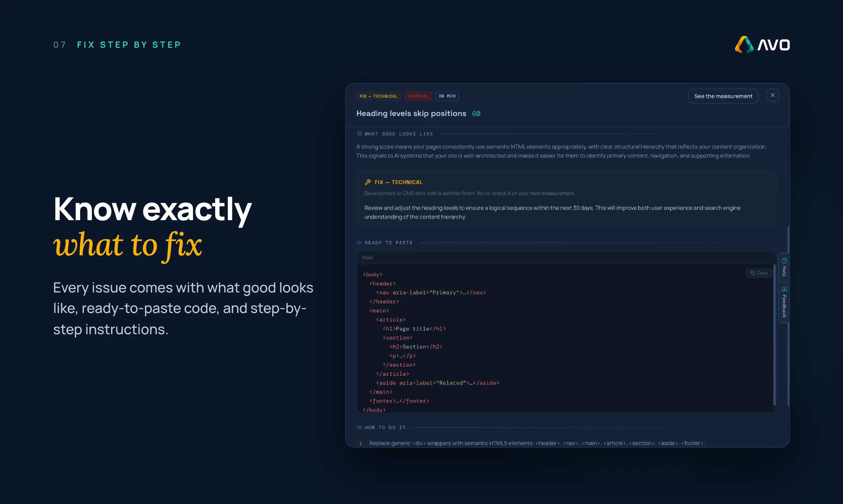The width and height of the screenshot is (843, 504).
Task: Click the Help icon in side tab
Action: (784, 261)
